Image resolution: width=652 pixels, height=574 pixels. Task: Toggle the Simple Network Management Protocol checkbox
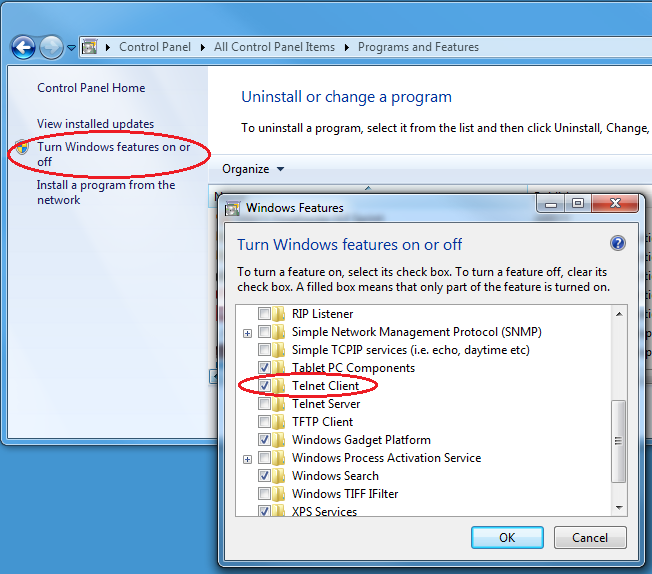click(264, 332)
